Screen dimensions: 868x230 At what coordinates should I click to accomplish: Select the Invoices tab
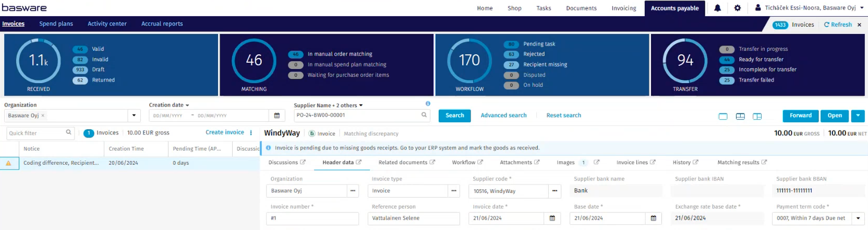click(x=13, y=24)
